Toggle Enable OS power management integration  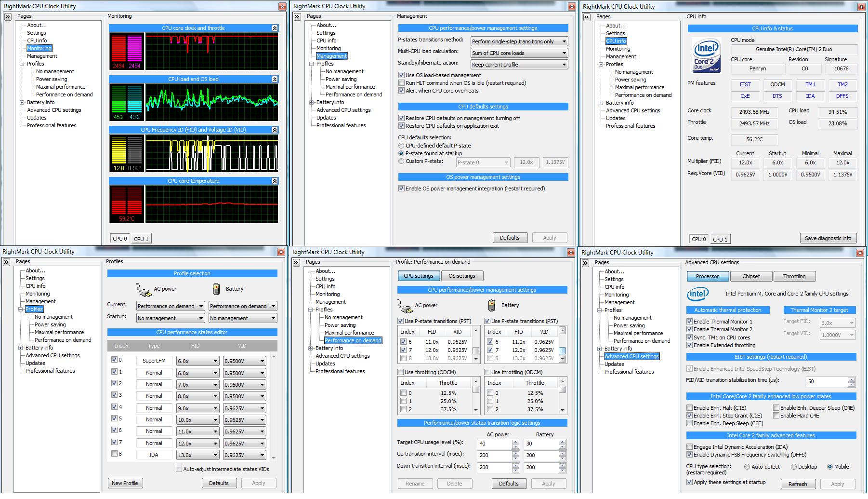click(401, 189)
